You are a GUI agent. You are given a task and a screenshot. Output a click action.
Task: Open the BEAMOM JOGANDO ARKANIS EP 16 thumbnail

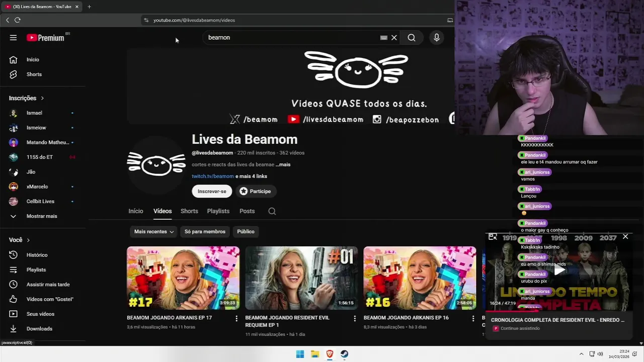[x=420, y=278]
